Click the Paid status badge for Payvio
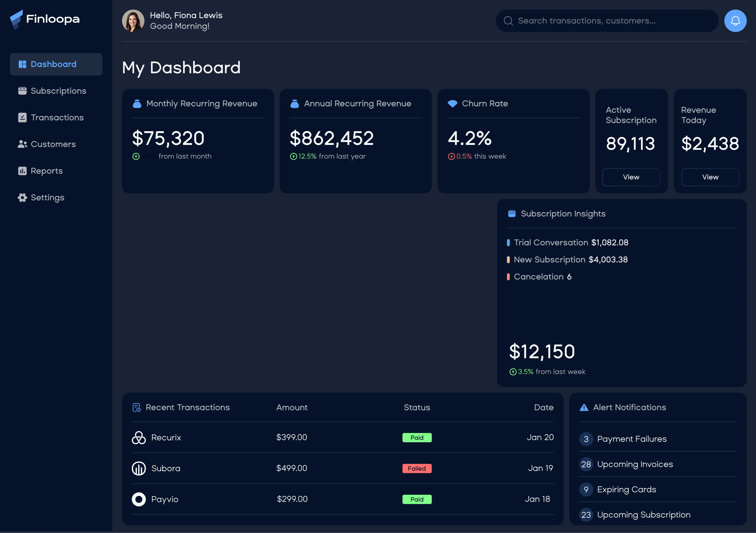Viewport: 756px width, 533px height. [417, 499]
